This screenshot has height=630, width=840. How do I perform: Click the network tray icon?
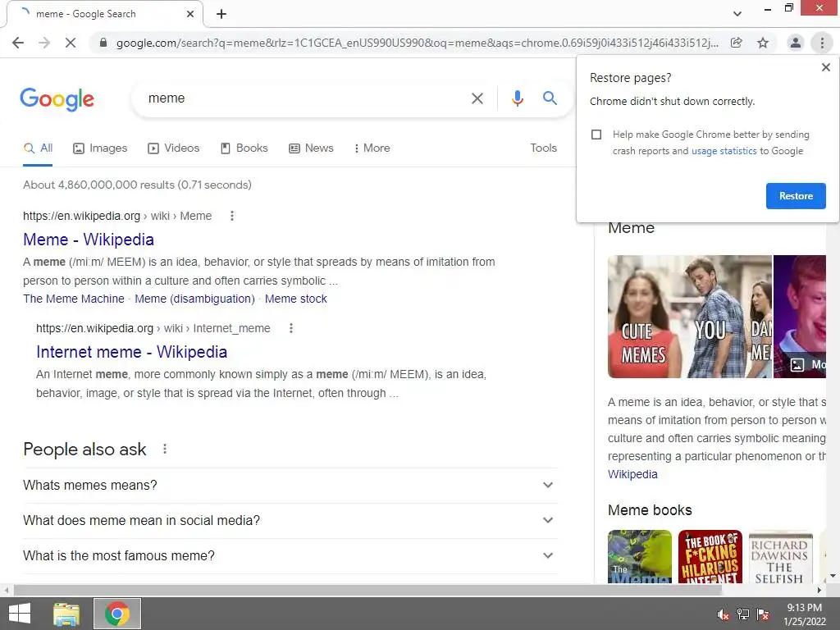(x=743, y=615)
